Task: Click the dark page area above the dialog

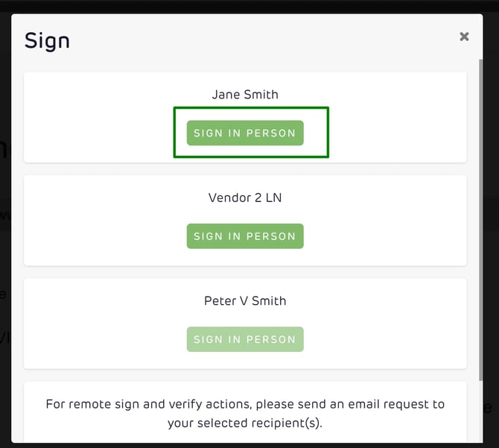Action: [249, 5]
